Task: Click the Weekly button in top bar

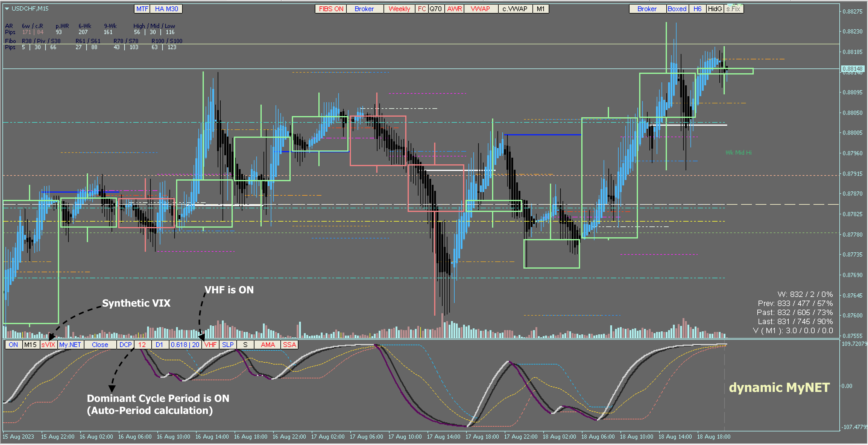Action: click(x=399, y=9)
